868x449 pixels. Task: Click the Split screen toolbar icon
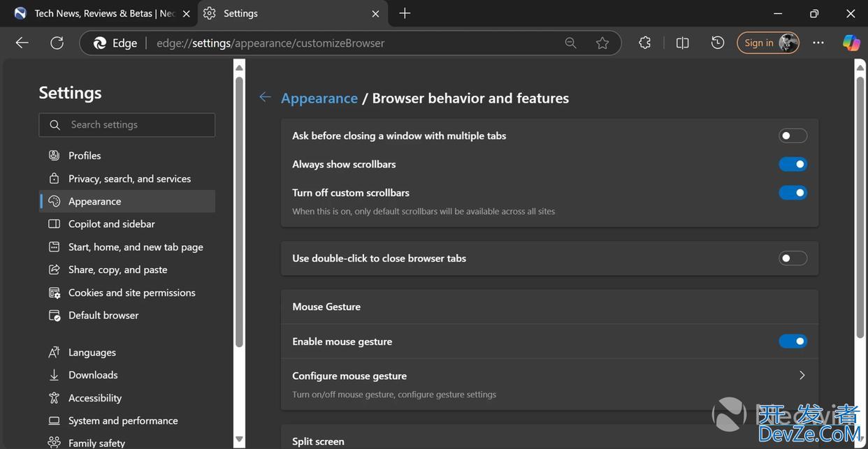(x=683, y=43)
